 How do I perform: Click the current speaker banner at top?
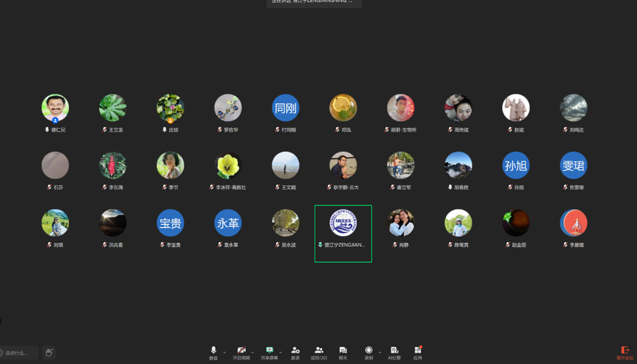point(314,3)
